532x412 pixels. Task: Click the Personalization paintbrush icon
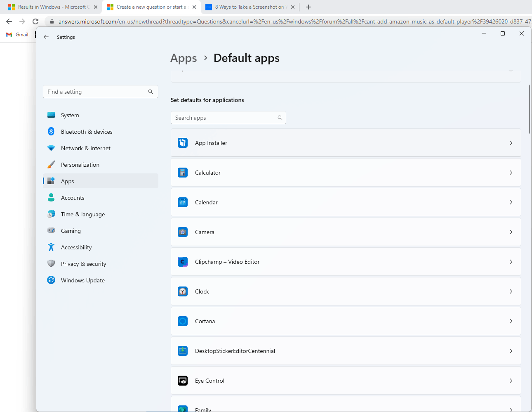click(x=51, y=164)
